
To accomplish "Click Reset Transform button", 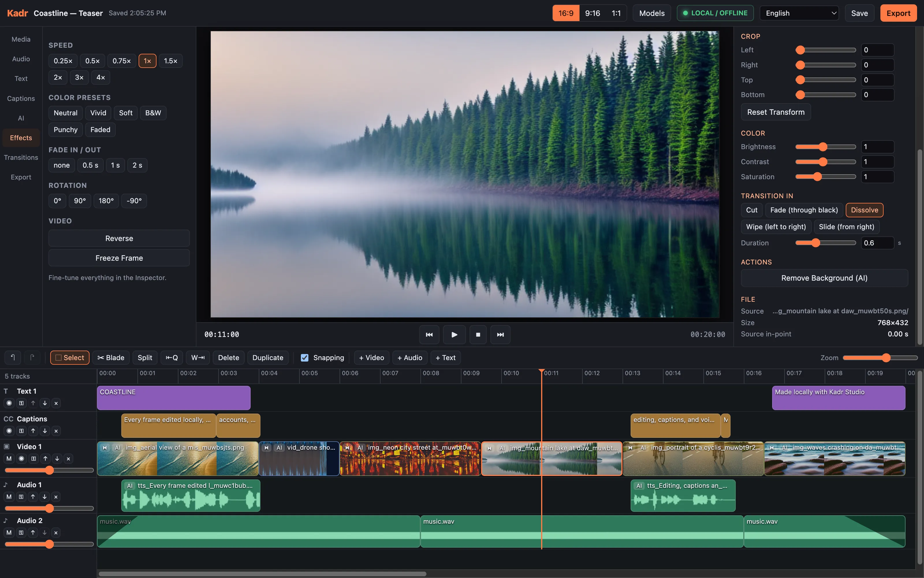I will (x=776, y=112).
